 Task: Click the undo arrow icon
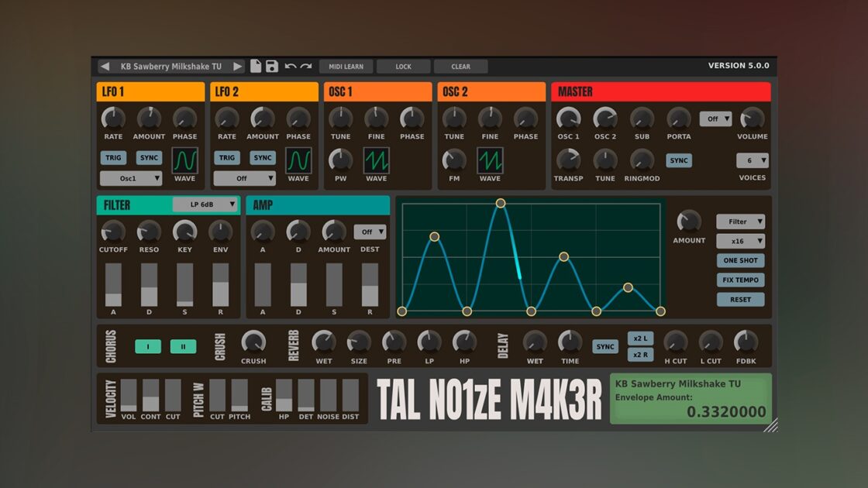(x=290, y=67)
